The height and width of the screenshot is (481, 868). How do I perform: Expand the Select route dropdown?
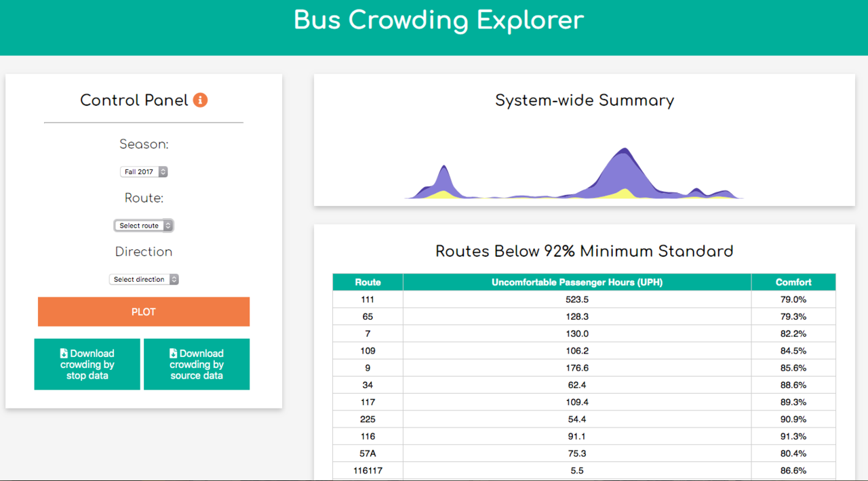tap(143, 226)
